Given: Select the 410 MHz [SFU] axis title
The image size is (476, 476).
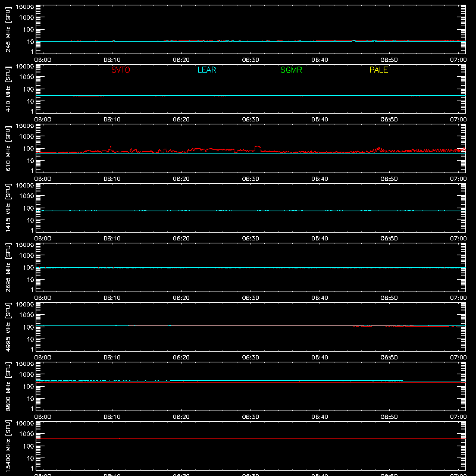Looking at the screenshot, I should point(8,89).
